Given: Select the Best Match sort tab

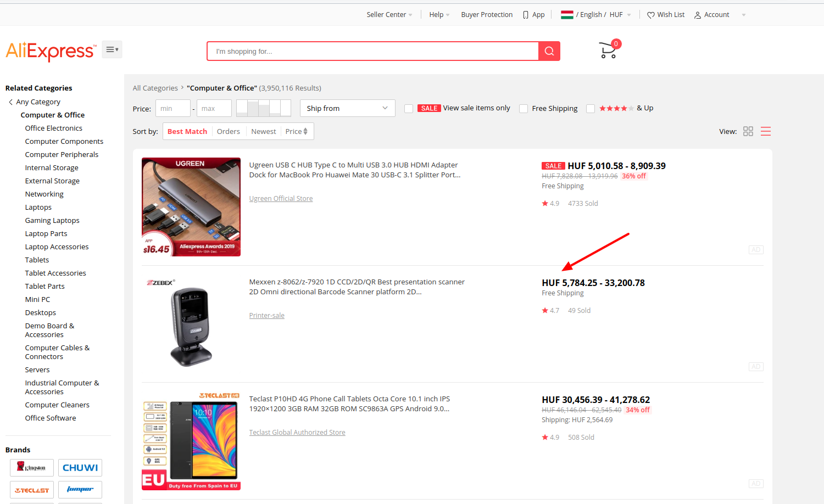Looking at the screenshot, I should (187, 131).
